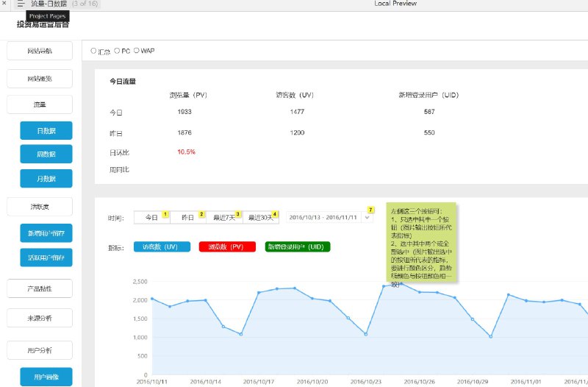Click yesterday's UID value 550
Viewport: 588px width, 387px height.
tap(429, 133)
